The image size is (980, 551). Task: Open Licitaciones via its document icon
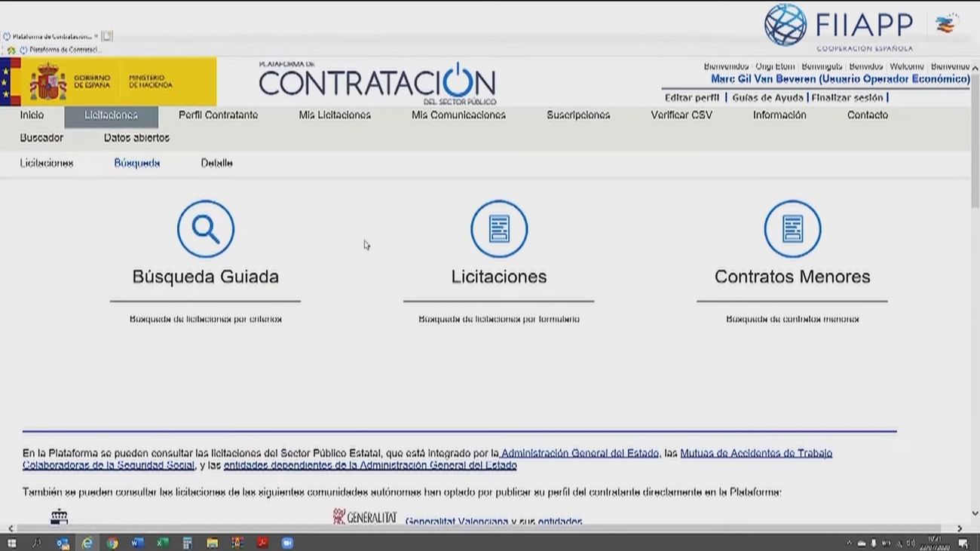tap(499, 228)
